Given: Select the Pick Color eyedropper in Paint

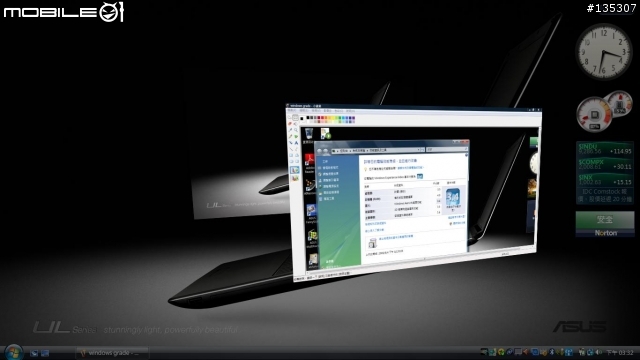Looking at the screenshot, I should [x=290, y=130].
